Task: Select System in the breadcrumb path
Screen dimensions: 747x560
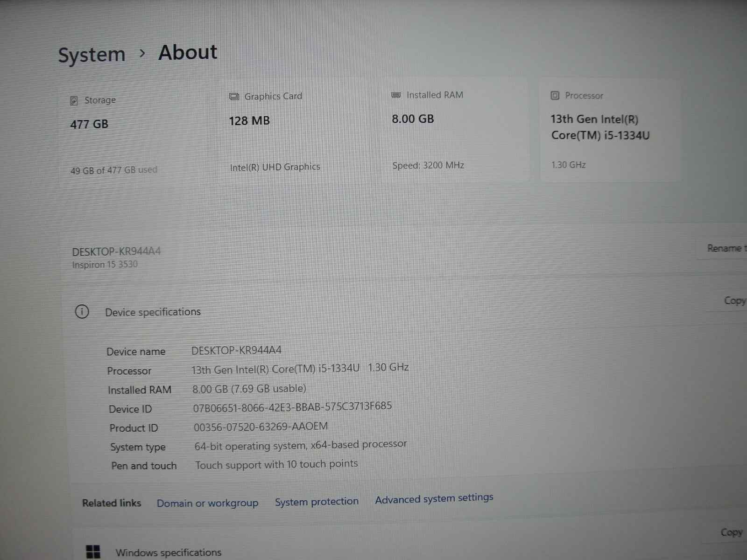Action: (92, 54)
